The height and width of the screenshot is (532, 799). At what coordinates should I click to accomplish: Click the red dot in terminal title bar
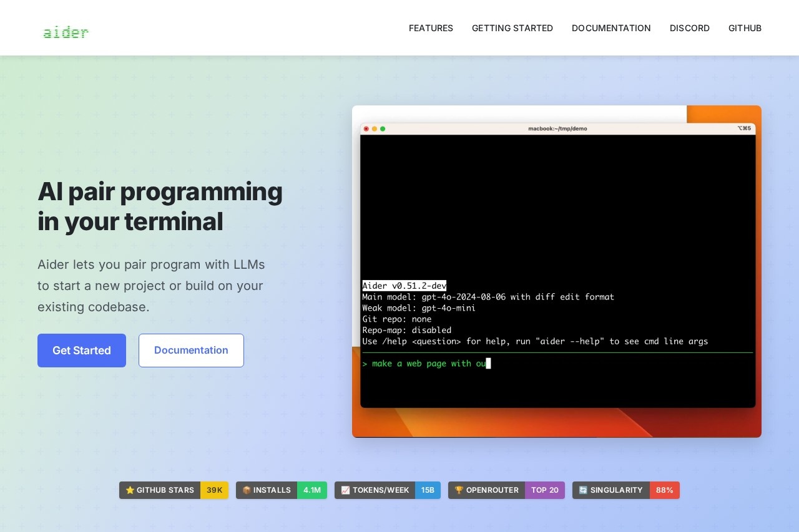coord(366,128)
